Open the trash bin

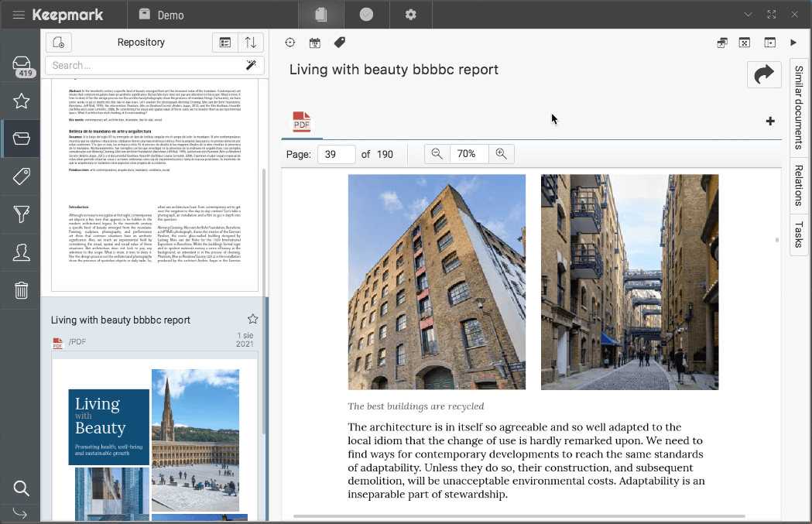tap(22, 290)
